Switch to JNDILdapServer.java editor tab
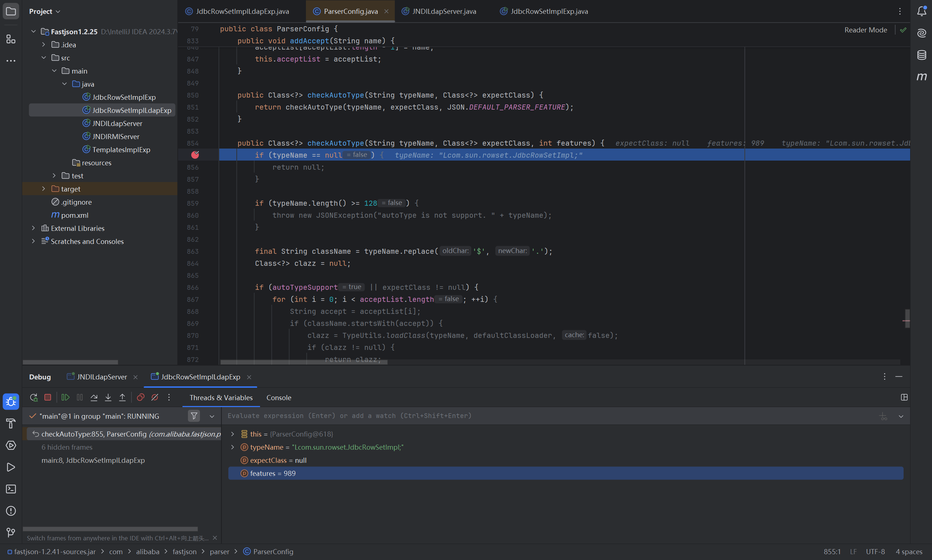The height and width of the screenshot is (560, 932). point(444,11)
